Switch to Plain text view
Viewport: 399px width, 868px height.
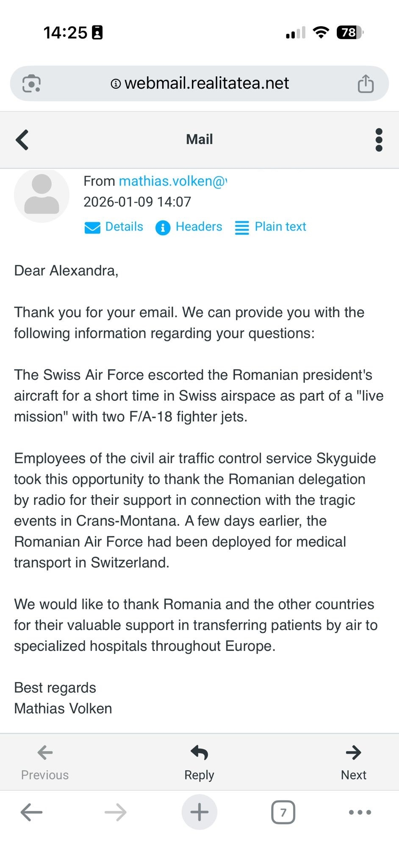click(271, 227)
